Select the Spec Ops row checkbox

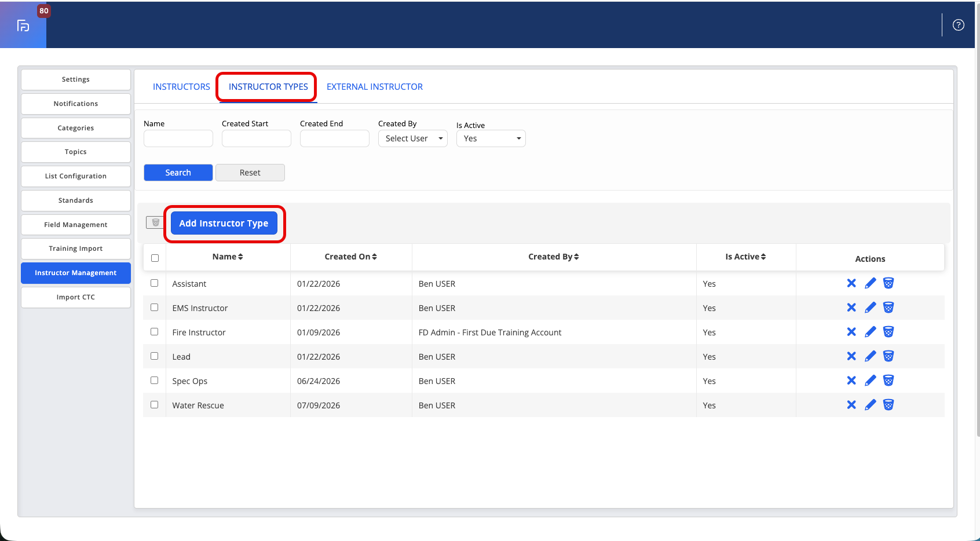pyautogui.click(x=154, y=381)
